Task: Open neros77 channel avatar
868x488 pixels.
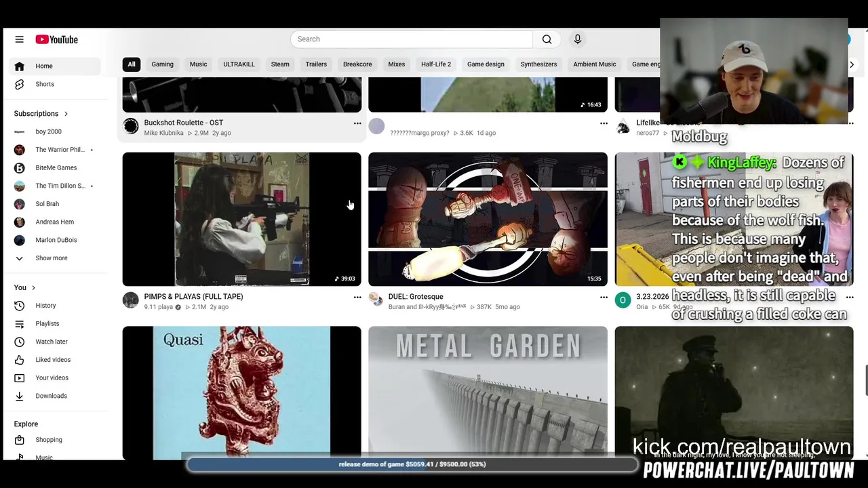Action: coord(623,126)
